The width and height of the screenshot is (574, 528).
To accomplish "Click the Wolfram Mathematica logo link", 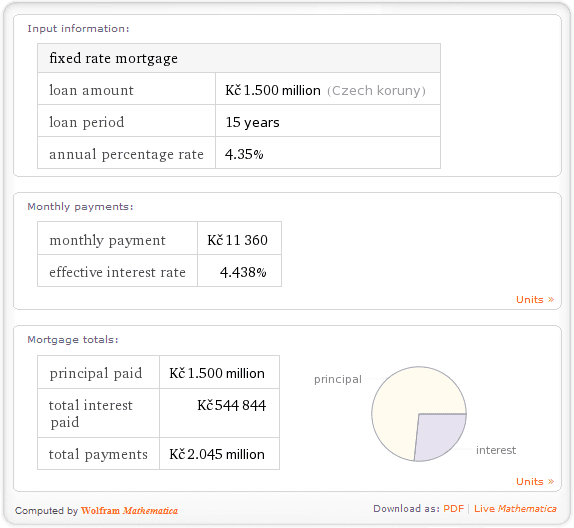I will pos(129,510).
